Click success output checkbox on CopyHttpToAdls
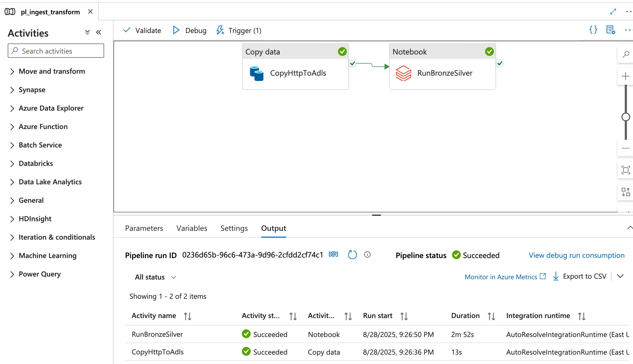 coord(353,64)
